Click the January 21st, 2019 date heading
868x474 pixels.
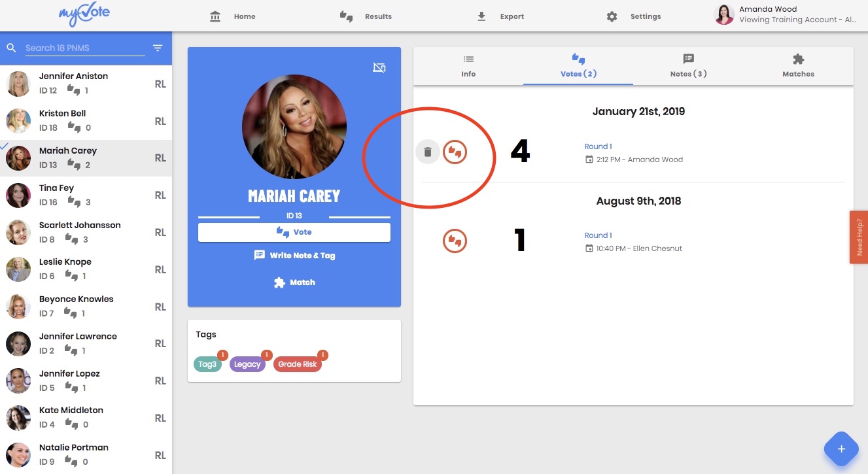click(x=638, y=111)
